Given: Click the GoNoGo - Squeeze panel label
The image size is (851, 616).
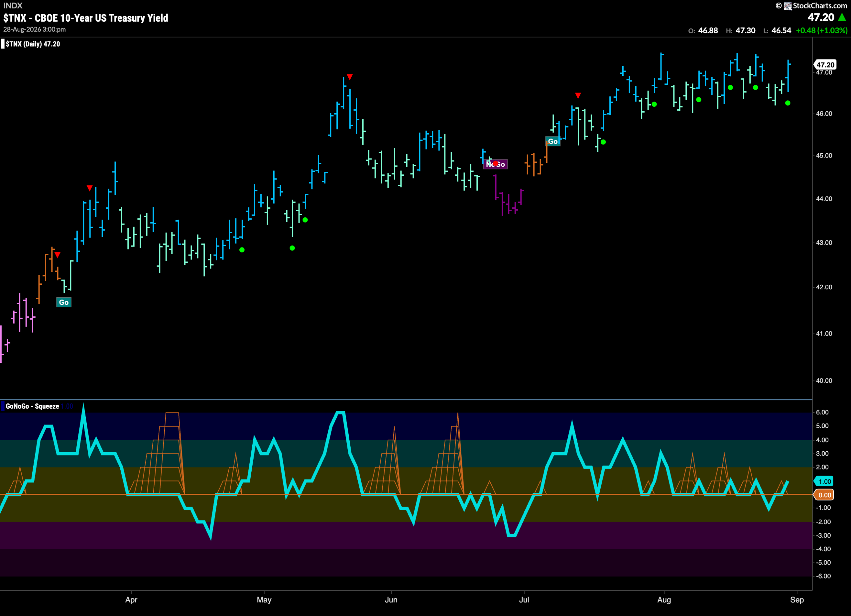Looking at the screenshot, I should 32,406.
